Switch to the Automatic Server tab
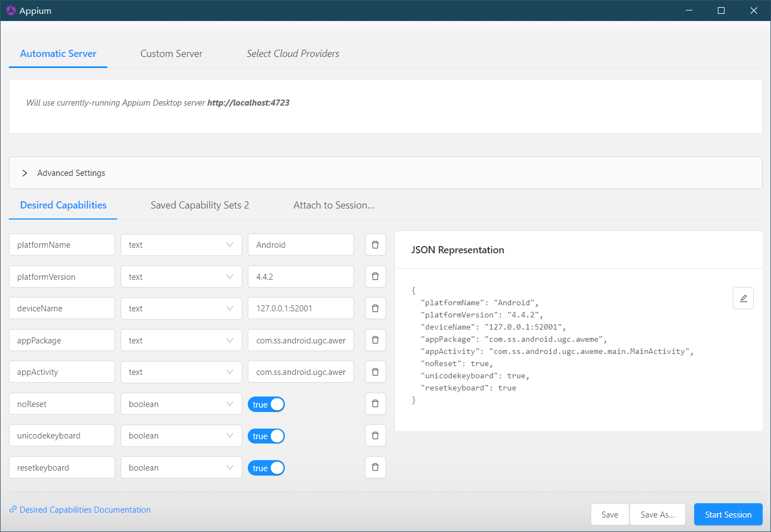The image size is (771, 532). point(58,54)
